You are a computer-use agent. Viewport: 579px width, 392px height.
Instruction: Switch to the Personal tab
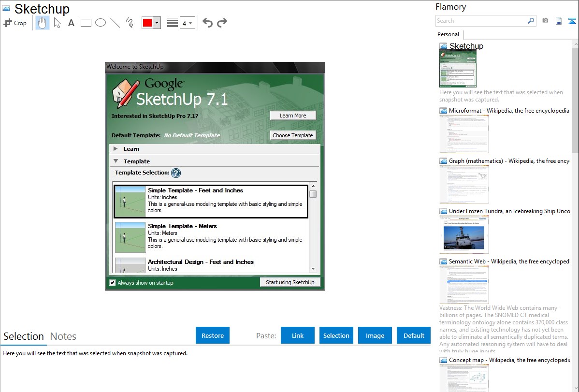(449, 34)
